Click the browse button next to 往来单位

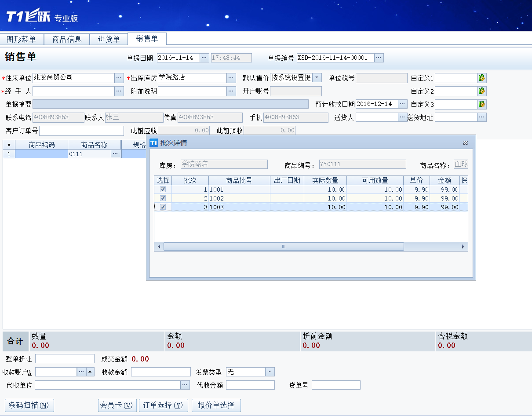(x=119, y=78)
